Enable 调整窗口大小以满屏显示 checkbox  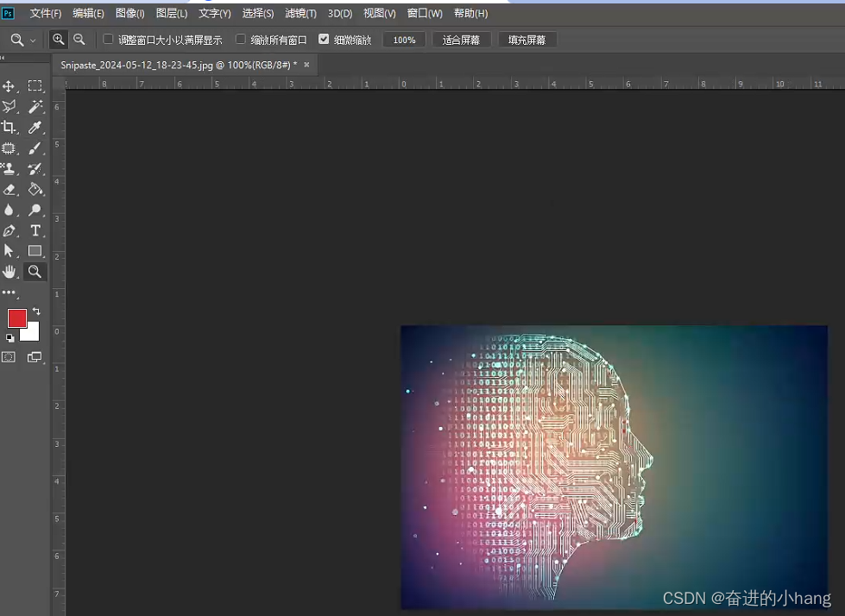(x=108, y=39)
